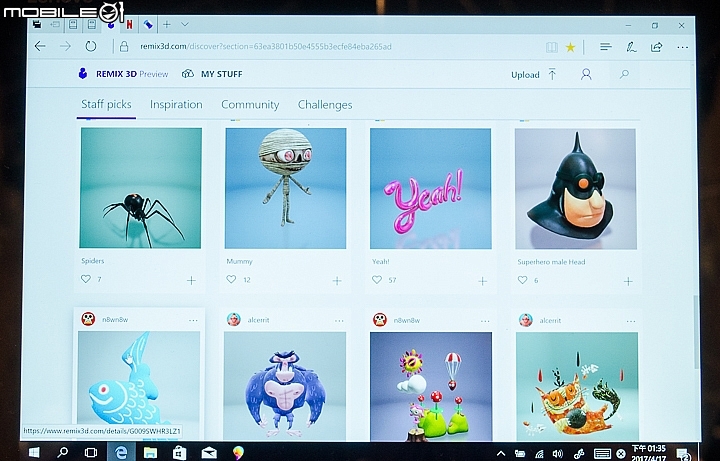
Task: Open the Mummy model thumbnail
Action: click(285, 188)
